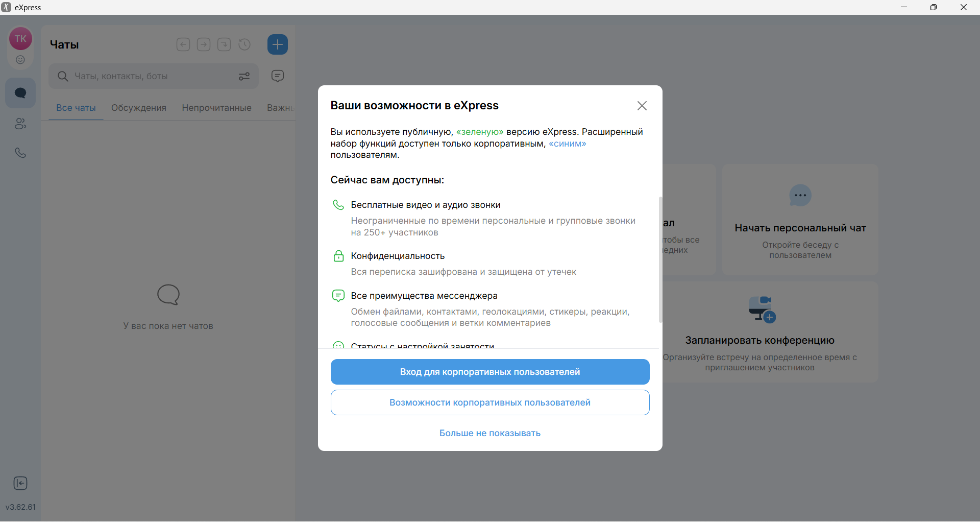The image size is (980, 522).
Task: Click the blue «синим» link text
Action: [x=568, y=144]
